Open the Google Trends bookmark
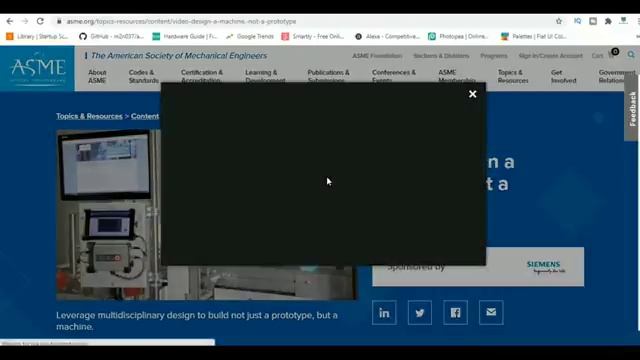 pos(249,36)
